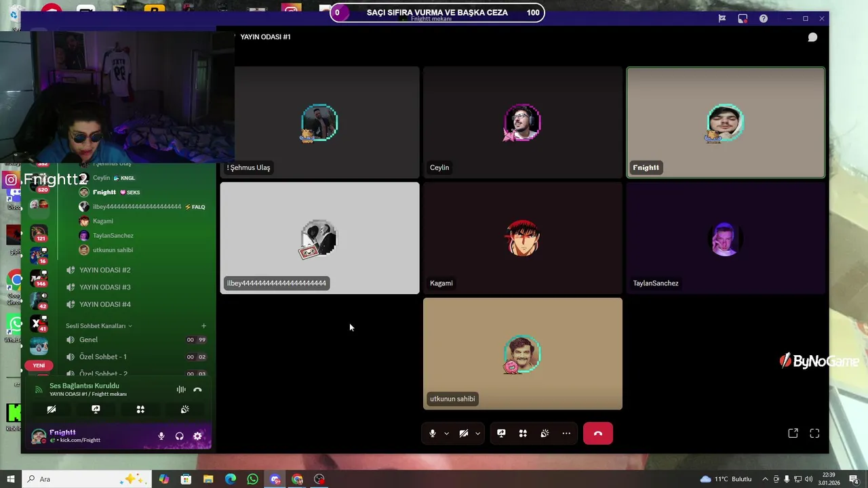This screenshot has height=488, width=868.
Task: Open activities from voice panel
Action: point(140,409)
